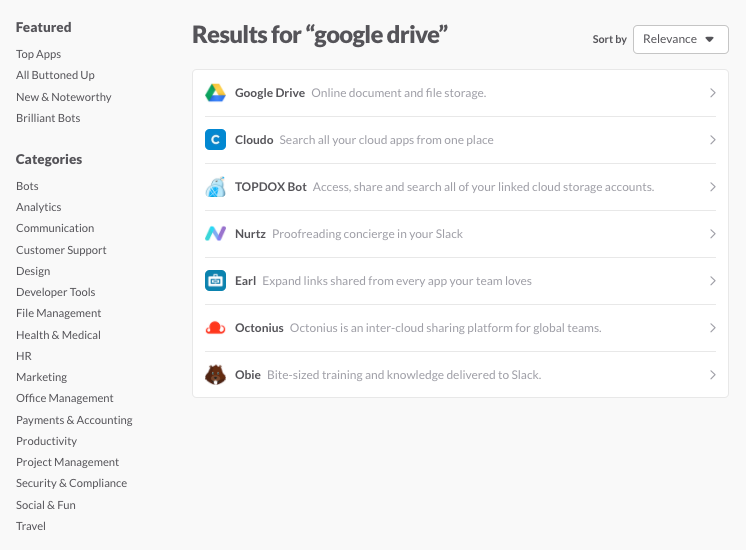This screenshot has width=746, height=550.
Task: Select the Analytics category
Action: click(x=39, y=207)
